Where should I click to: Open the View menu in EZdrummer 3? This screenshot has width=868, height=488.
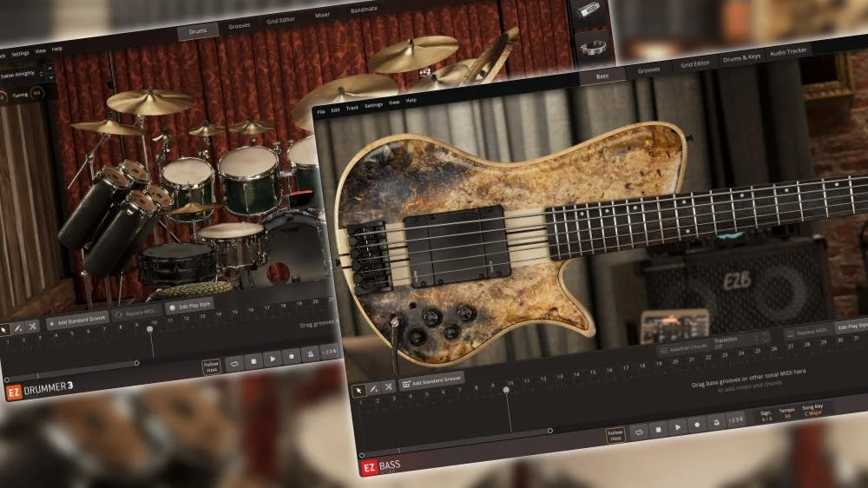(x=41, y=51)
